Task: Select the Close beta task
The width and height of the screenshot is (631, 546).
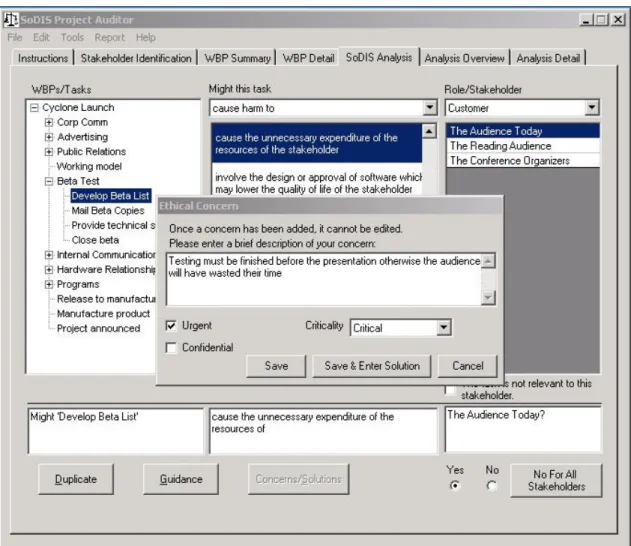Action: (95, 240)
